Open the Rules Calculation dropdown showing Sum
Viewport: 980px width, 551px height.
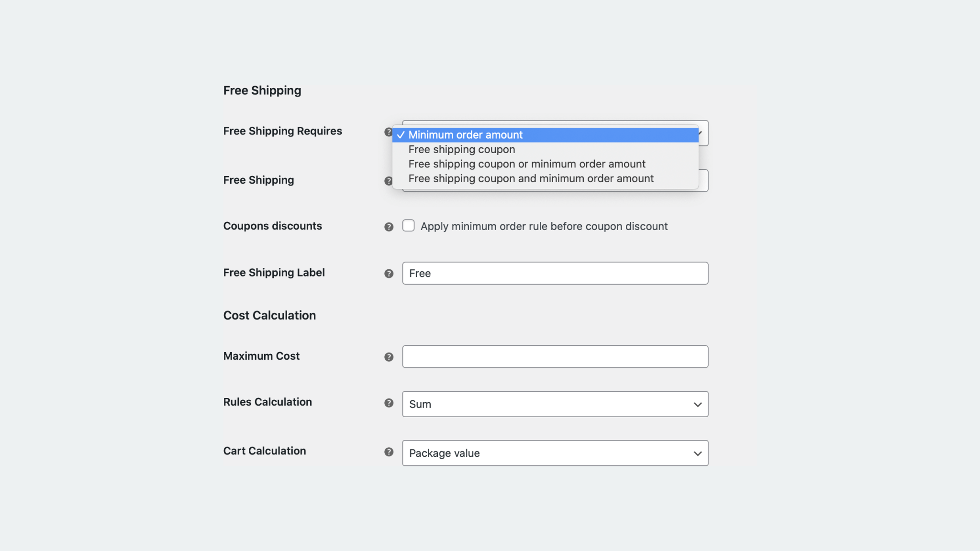tap(555, 404)
